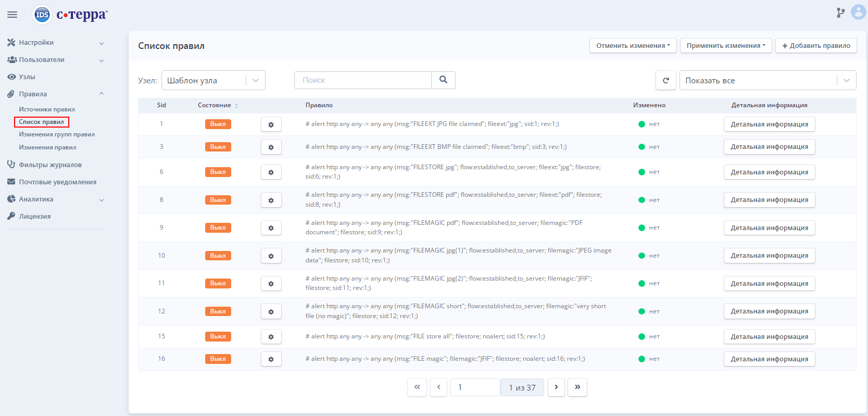The height and width of the screenshot is (416, 868).
Task: Open Детальная информация for rule Sid 3
Action: [770, 147]
